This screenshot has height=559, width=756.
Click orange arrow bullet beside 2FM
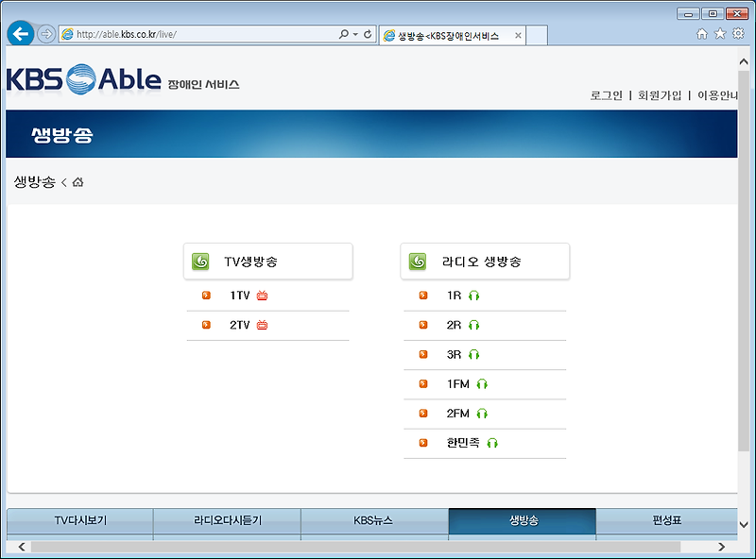pyautogui.click(x=423, y=414)
